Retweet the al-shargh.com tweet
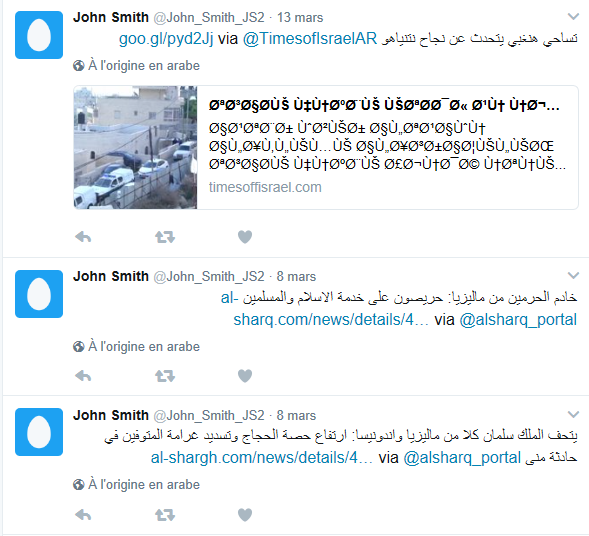This screenshot has height=536, width=589. point(165,515)
